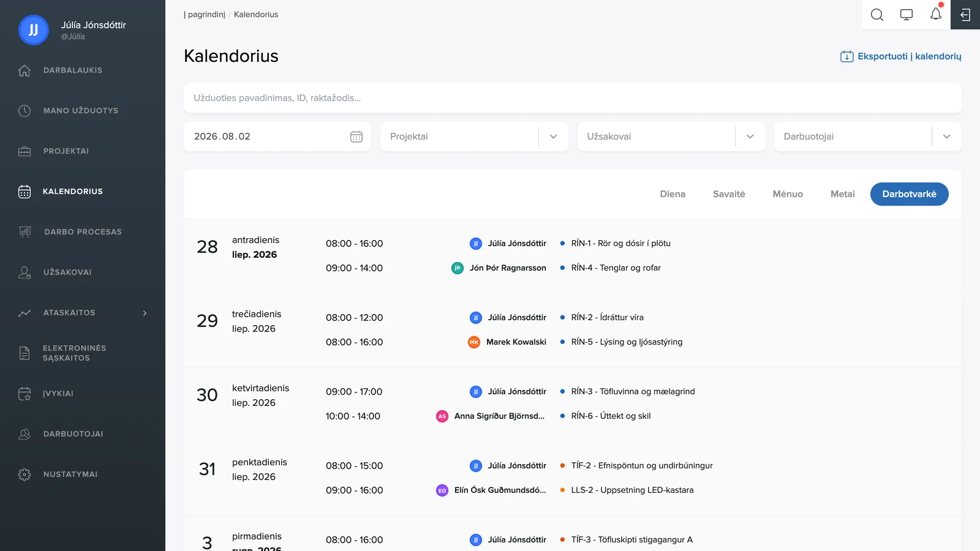Viewport: 980px width, 551px height.
Task: Click Kalendorius breadcrumb item
Action: (x=256, y=15)
